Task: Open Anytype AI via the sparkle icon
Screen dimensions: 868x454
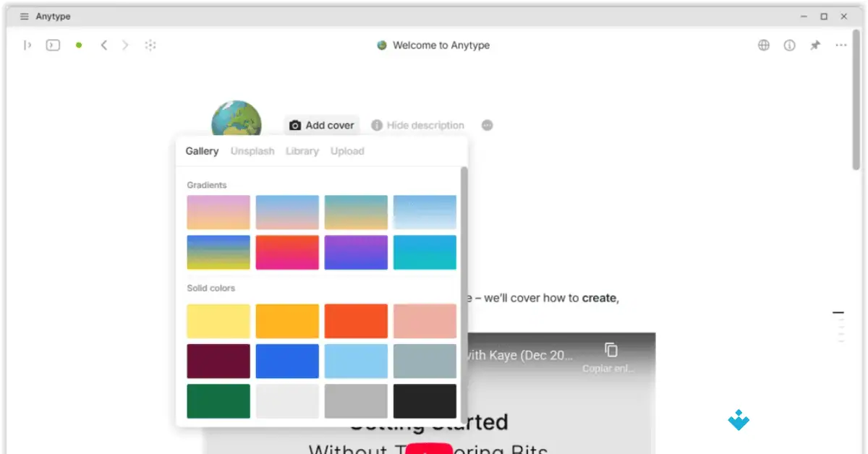Action: point(150,45)
